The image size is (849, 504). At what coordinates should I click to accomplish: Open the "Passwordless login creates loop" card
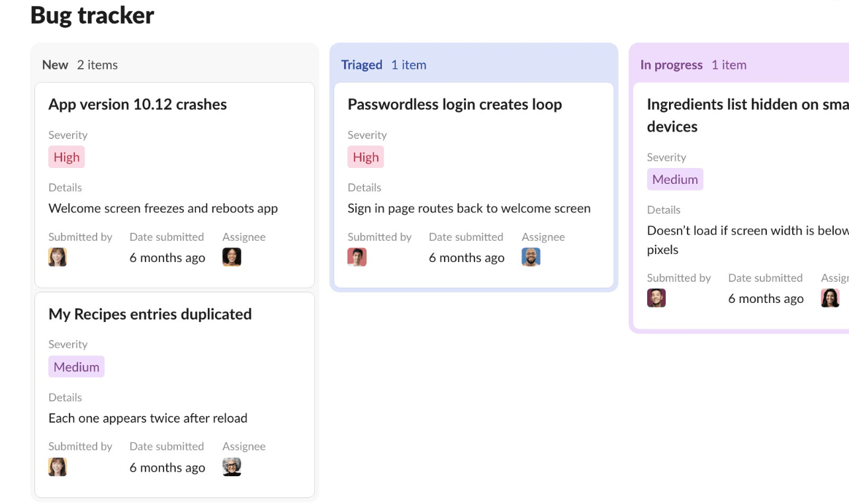455,104
